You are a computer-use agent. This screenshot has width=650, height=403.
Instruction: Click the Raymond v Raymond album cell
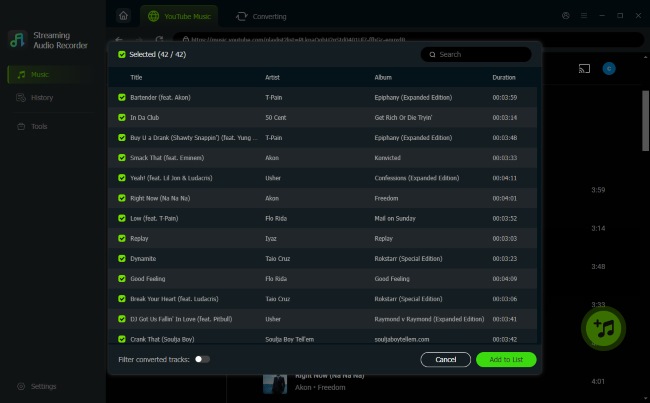click(x=429, y=319)
